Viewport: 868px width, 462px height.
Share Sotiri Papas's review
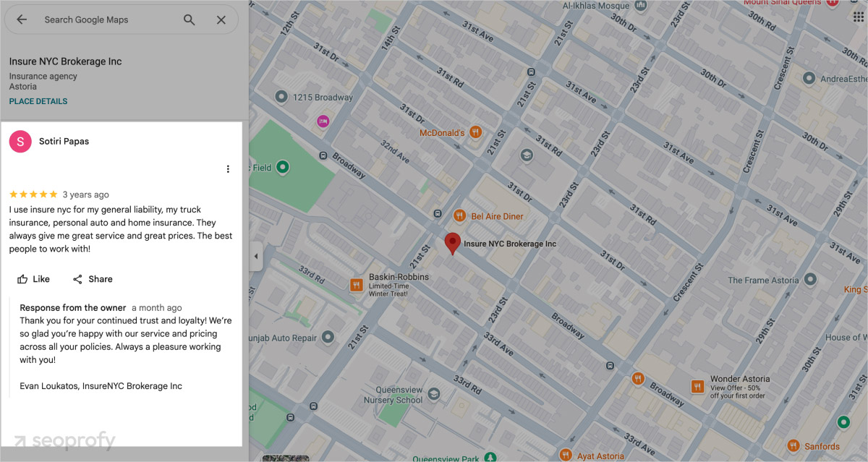pyautogui.click(x=93, y=279)
